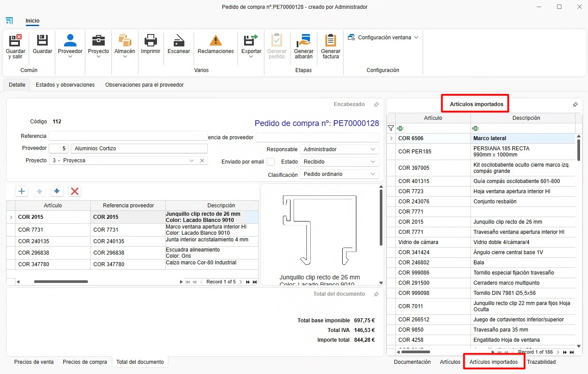Move line down with blue down arrow
This screenshot has width=588, height=374.
point(57,191)
